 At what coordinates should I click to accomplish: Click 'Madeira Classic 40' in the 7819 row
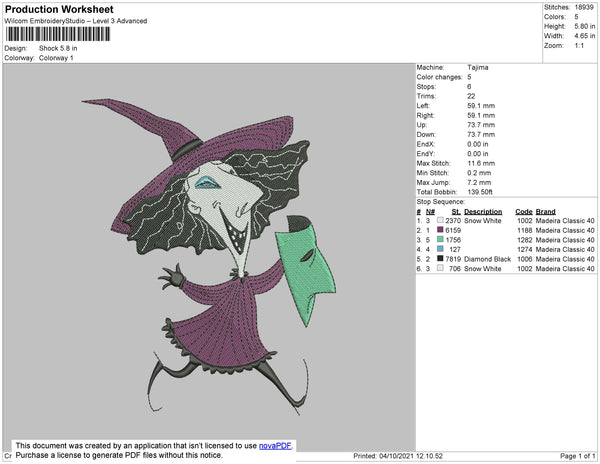[x=565, y=259]
